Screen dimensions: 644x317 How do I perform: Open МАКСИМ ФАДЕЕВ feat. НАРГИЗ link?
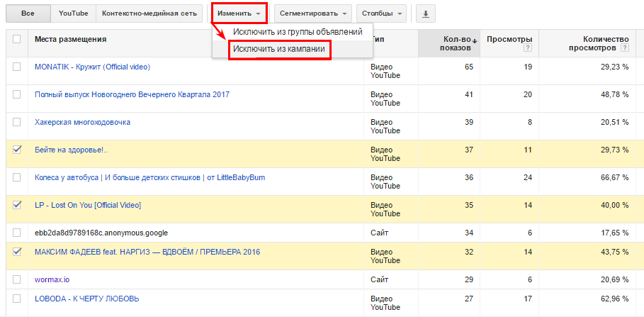point(147,252)
